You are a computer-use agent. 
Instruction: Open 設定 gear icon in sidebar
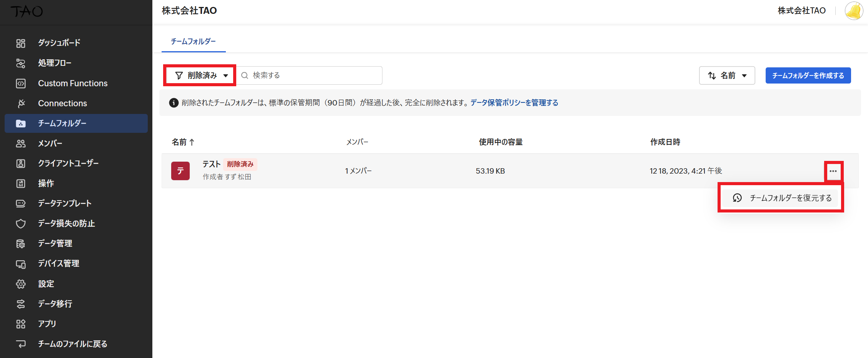click(x=21, y=284)
